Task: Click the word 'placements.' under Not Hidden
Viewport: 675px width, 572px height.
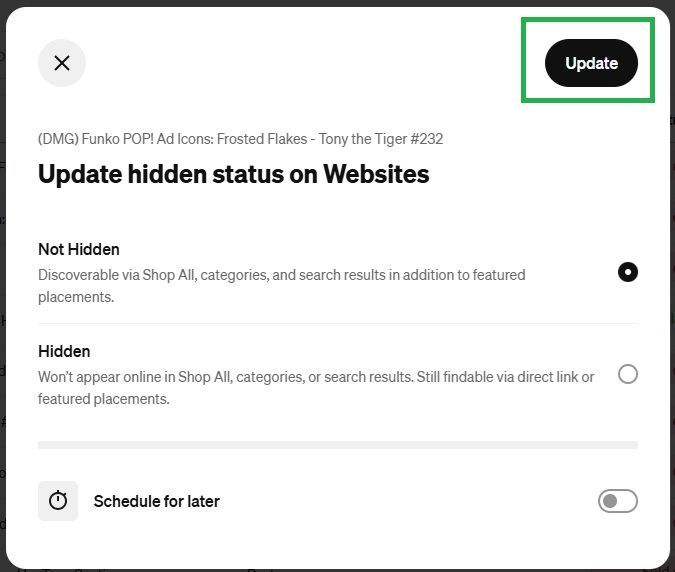Action: tap(76, 297)
